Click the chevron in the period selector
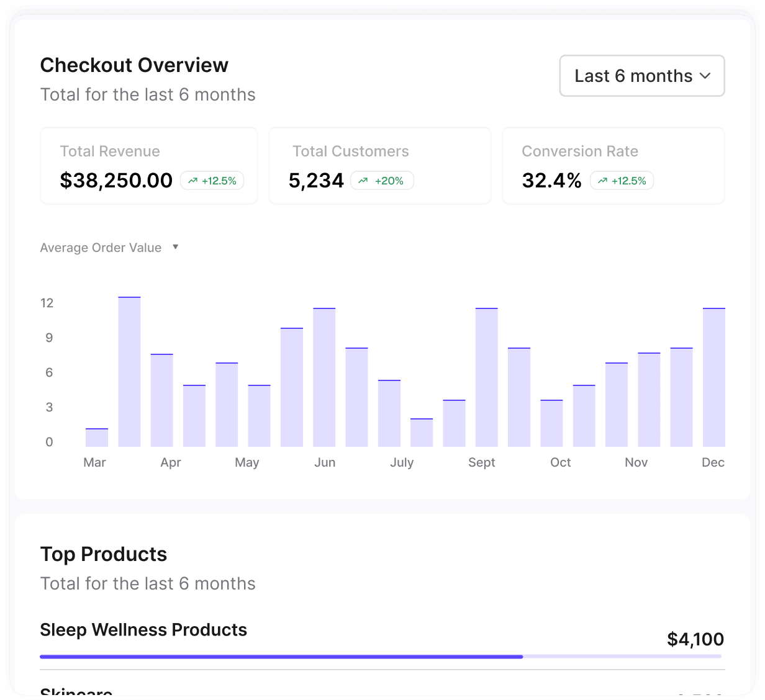This screenshot has height=700, width=765. 705,76
